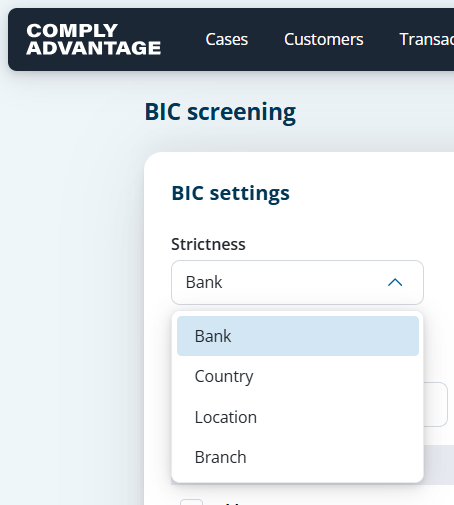Tick the partially visible checkbox below the list
The height and width of the screenshot is (505, 454).
point(191,502)
